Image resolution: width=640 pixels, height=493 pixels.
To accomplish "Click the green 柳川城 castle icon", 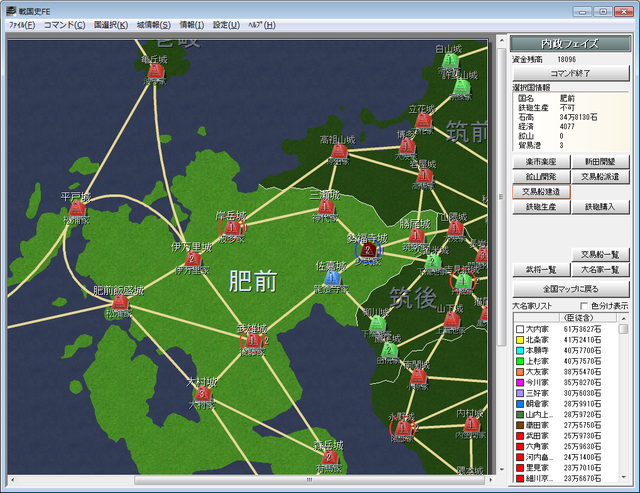I will pyautogui.click(x=378, y=324).
